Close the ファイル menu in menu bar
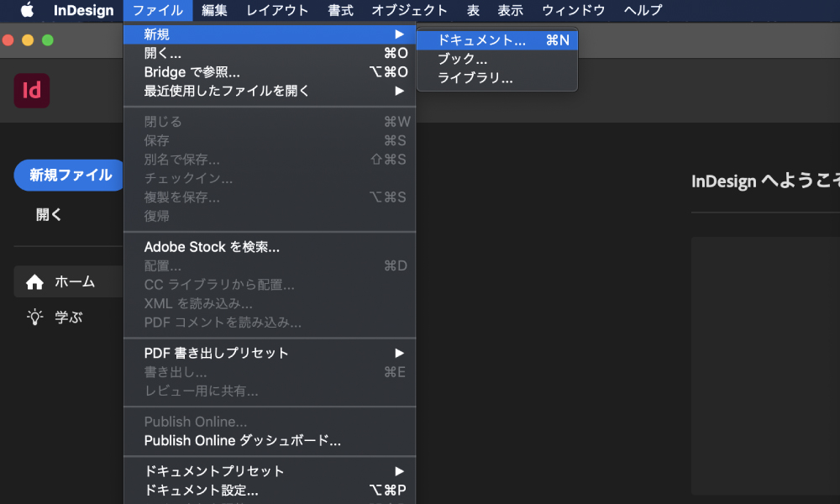 (158, 10)
